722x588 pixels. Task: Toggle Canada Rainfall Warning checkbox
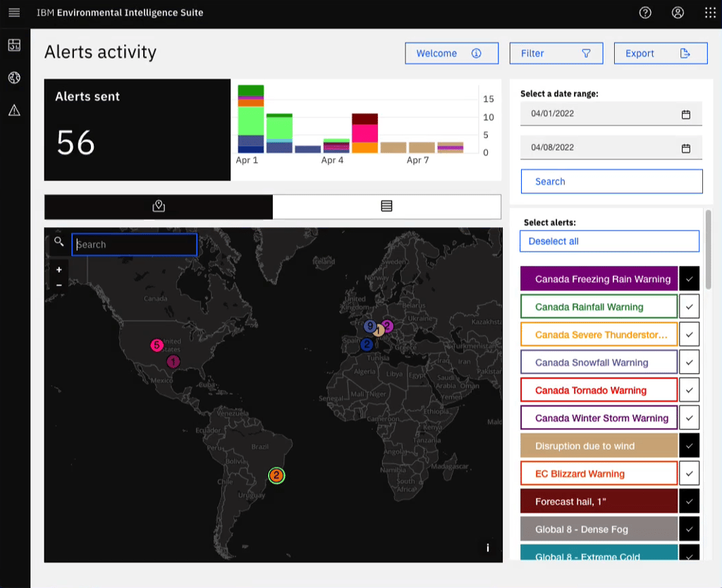(689, 307)
